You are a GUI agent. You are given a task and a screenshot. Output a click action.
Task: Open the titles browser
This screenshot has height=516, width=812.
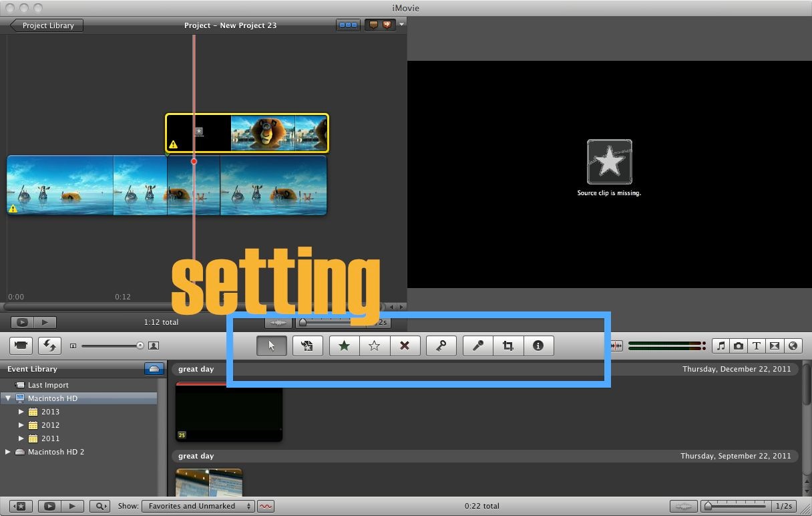(757, 346)
